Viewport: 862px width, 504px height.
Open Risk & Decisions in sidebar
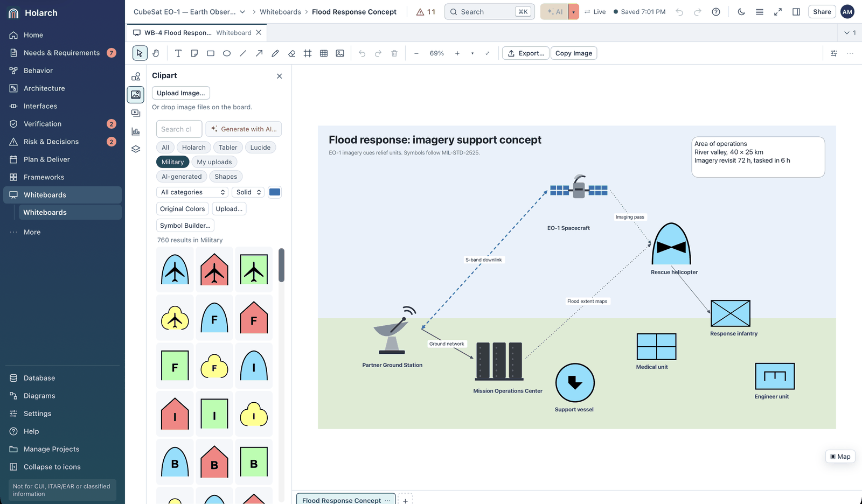[62, 142]
